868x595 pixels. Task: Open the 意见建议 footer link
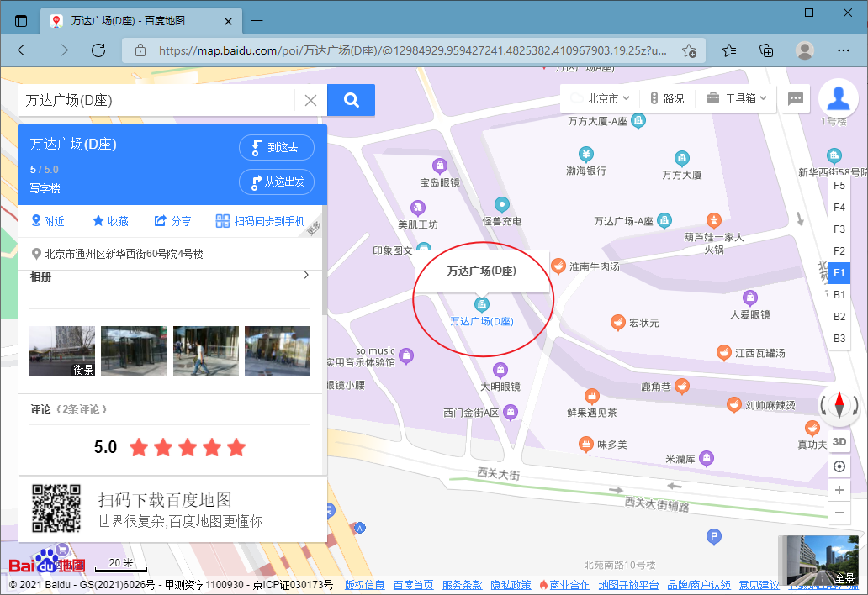pos(759,585)
